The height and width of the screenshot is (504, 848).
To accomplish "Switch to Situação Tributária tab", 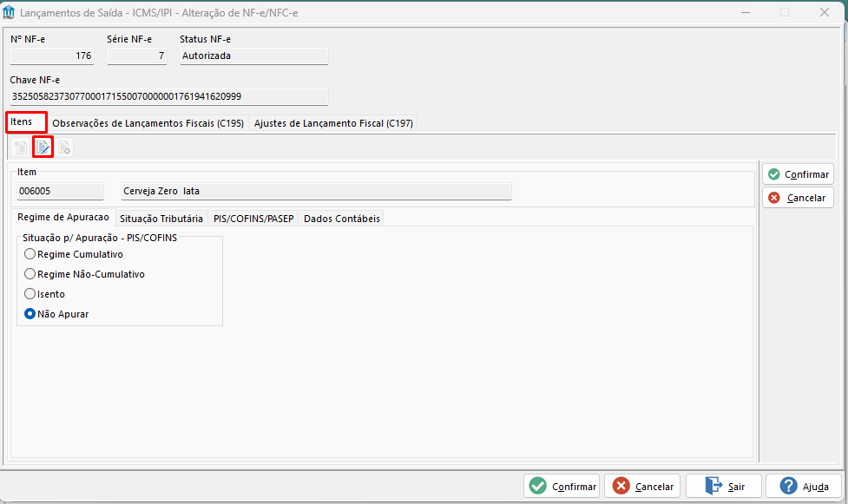I will [161, 219].
